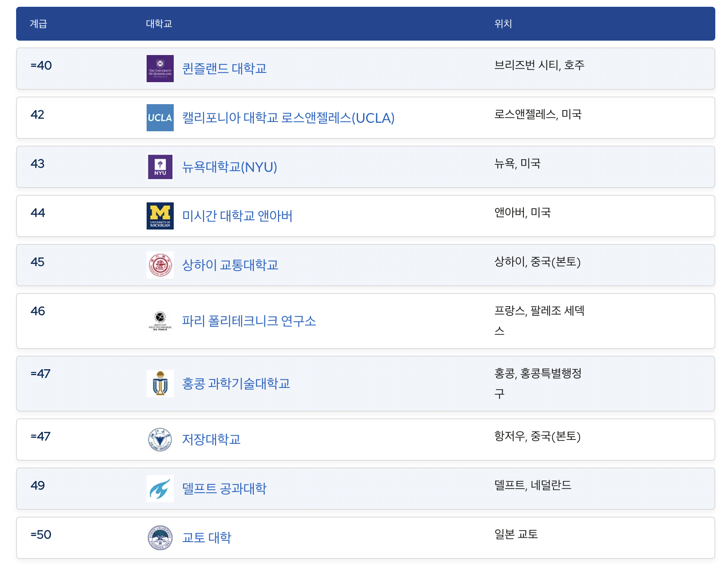Select the rank 42 cell
728x564 pixels.
tap(37, 114)
